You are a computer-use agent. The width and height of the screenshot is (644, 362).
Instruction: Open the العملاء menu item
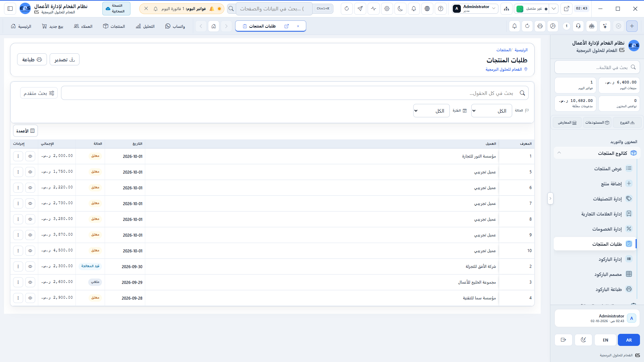point(83,26)
